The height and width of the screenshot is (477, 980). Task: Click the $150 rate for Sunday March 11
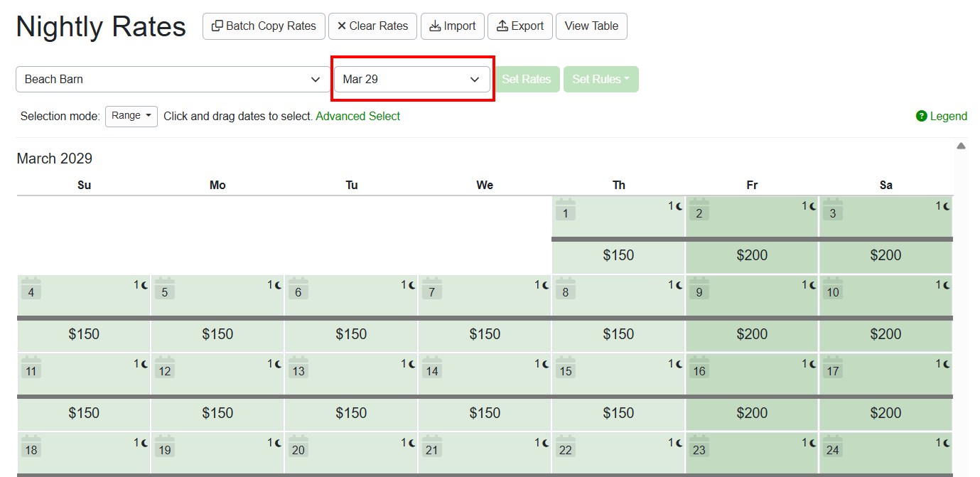pos(84,413)
